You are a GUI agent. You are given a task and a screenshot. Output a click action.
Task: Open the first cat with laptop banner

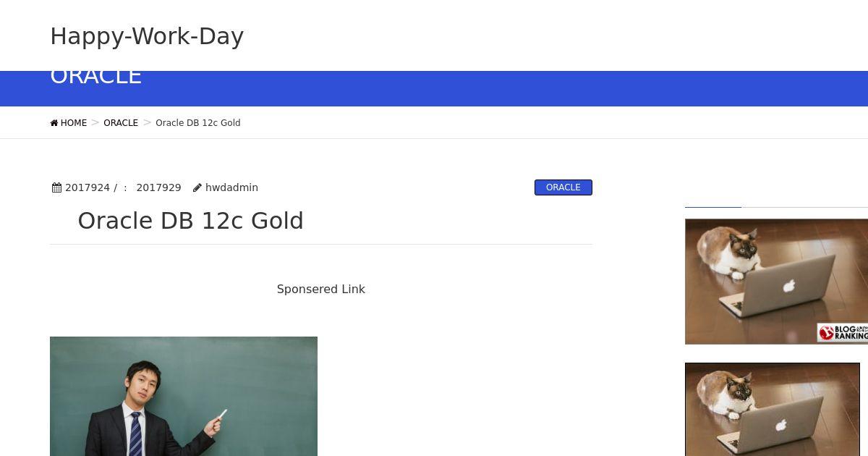coord(776,282)
